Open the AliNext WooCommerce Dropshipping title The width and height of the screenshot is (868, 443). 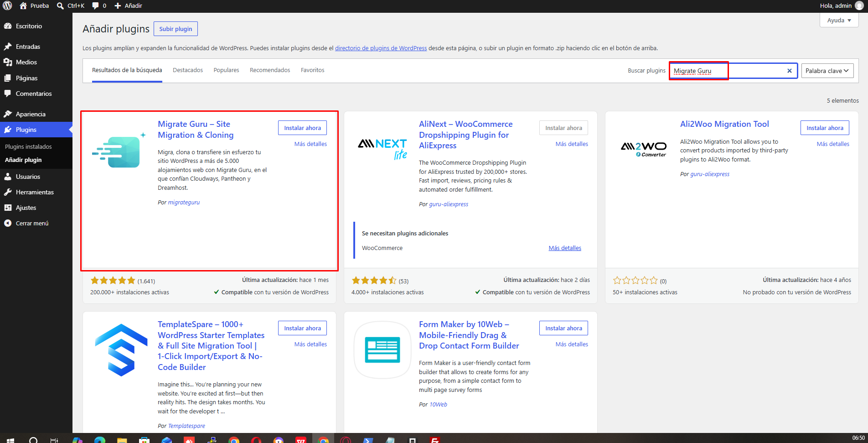coord(465,135)
